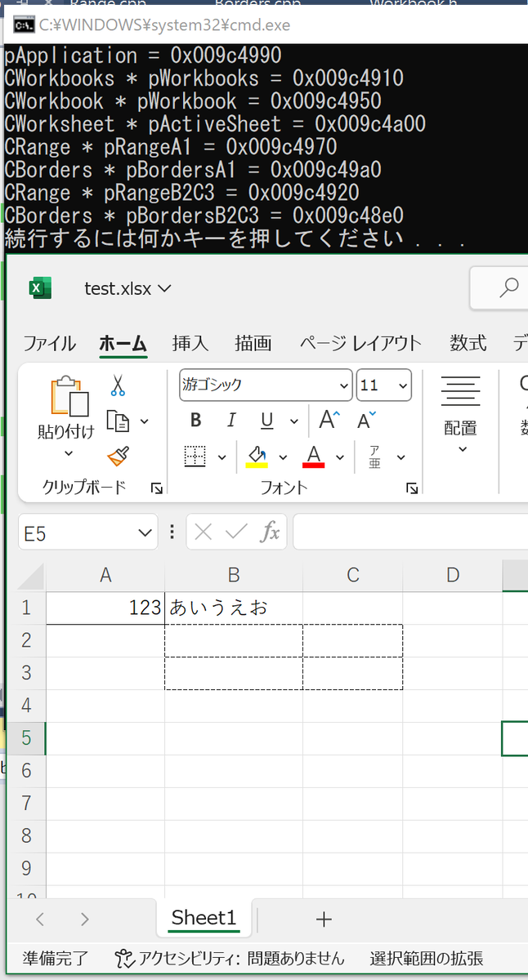528x980 pixels.
Task: Increase font size with large A icon
Action: (329, 420)
